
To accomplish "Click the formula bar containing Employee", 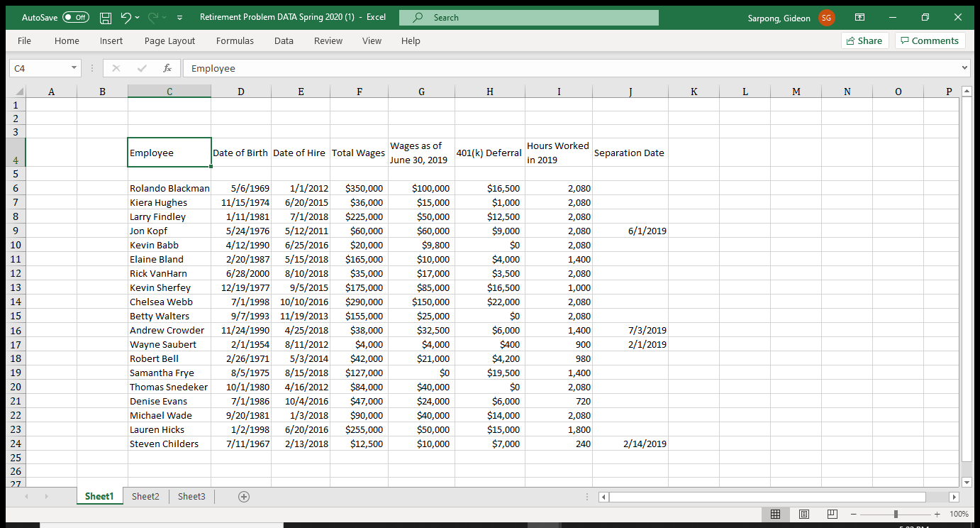I will pos(571,68).
